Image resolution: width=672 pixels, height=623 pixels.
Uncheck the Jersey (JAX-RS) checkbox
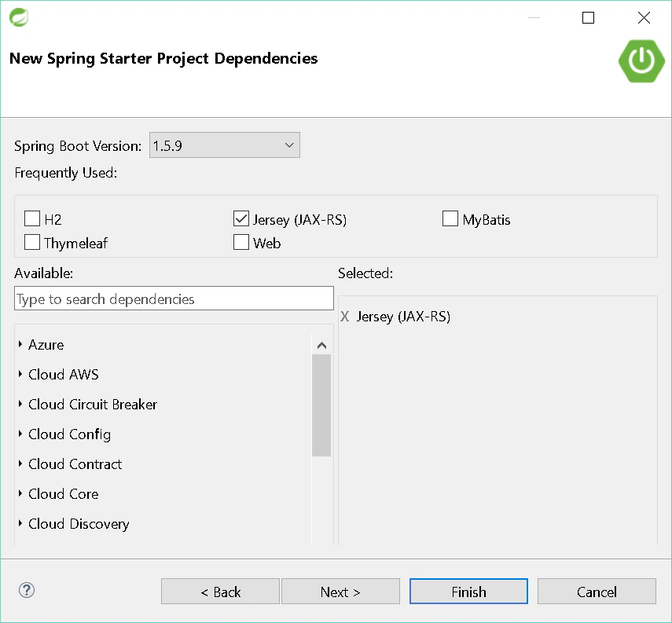241,218
